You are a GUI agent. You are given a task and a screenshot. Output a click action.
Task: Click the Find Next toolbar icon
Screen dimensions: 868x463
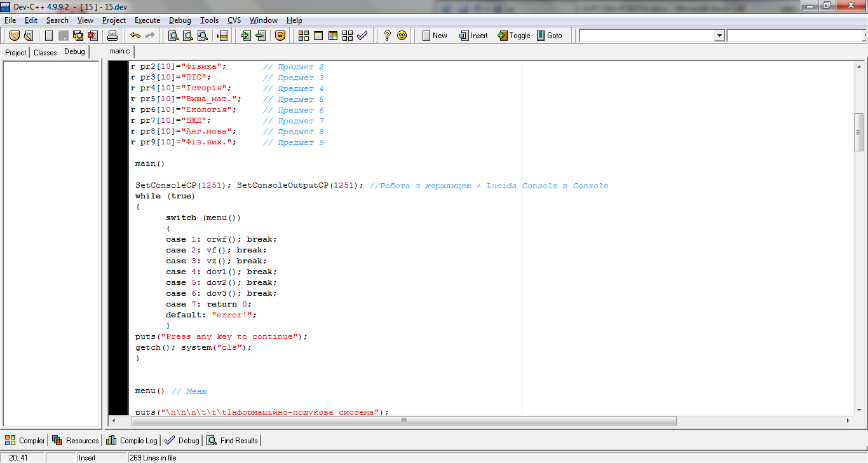click(203, 36)
